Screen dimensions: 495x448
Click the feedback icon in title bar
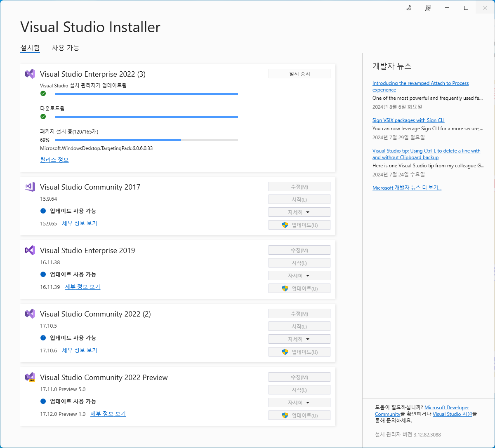428,8
